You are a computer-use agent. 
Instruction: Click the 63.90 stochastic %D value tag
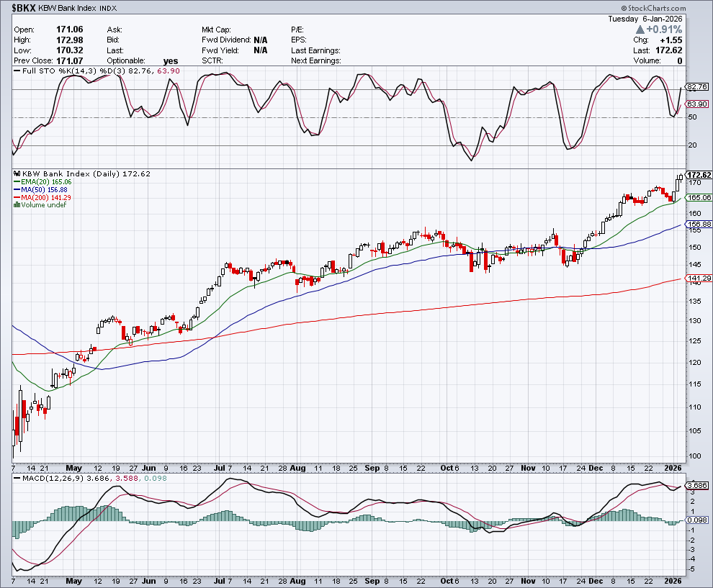coord(696,104)
